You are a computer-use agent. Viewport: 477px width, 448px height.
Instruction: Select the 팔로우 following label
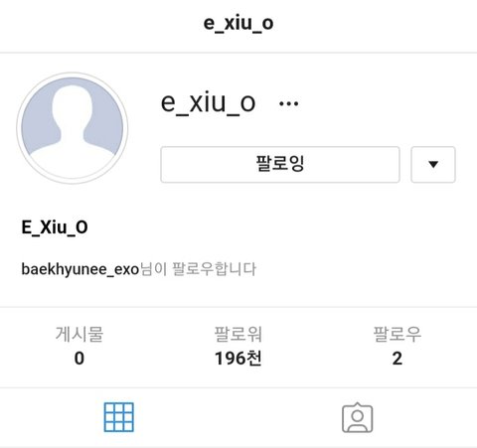tap(397, 334)
